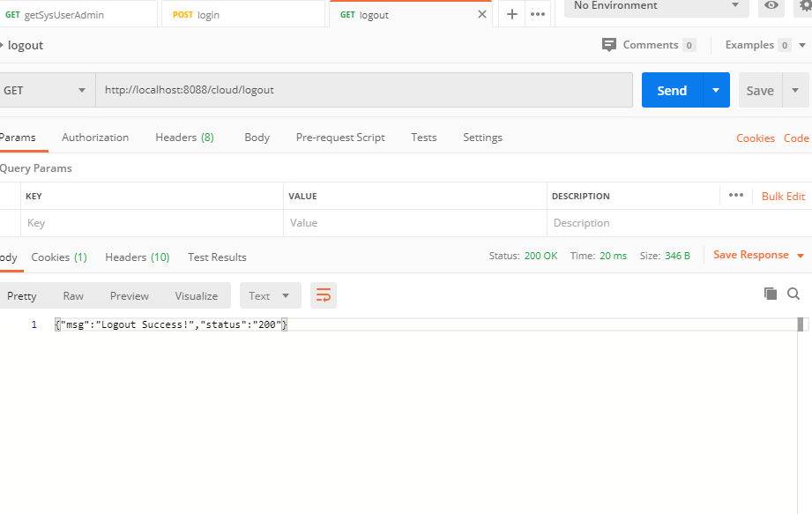Open Save Response dropdown
The width and height of the screenshot is (812, 514).
(758, 255)
